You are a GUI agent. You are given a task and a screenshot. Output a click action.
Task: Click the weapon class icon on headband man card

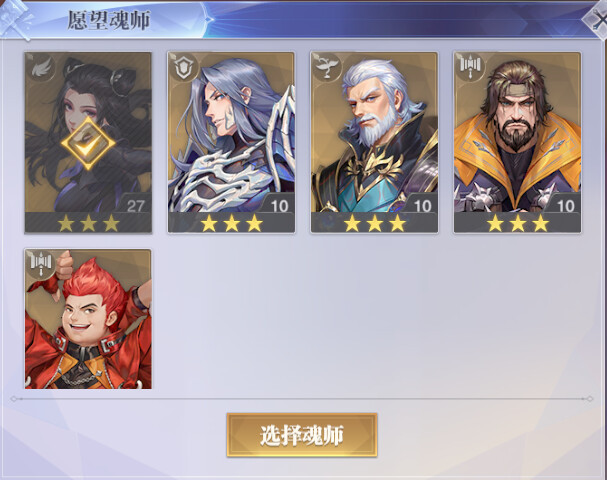coord(470,67)
